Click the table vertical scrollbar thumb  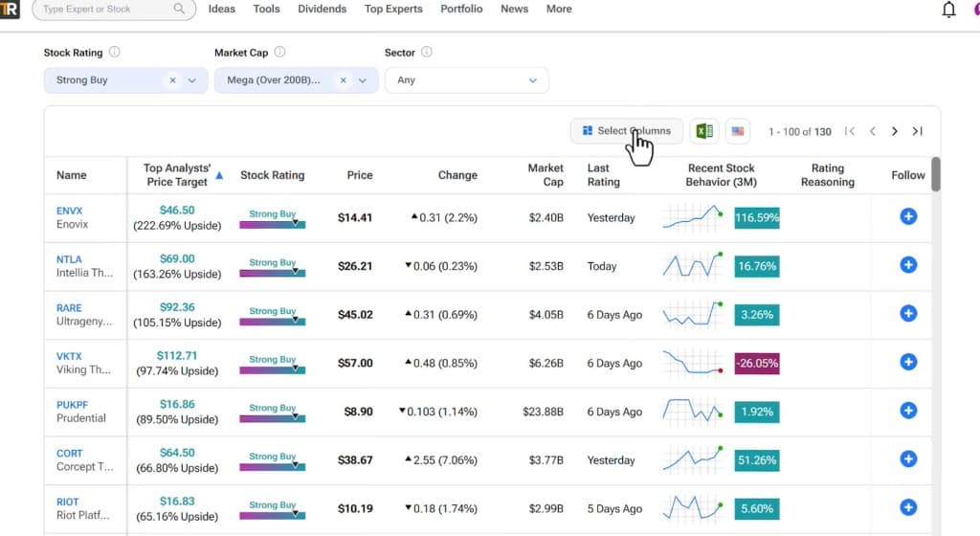pos(936,173)
